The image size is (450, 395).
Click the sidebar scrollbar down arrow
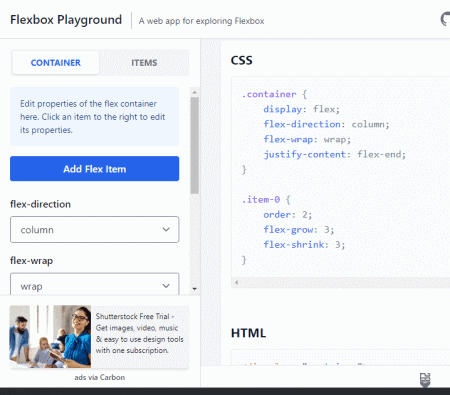(x=194, y=289)
